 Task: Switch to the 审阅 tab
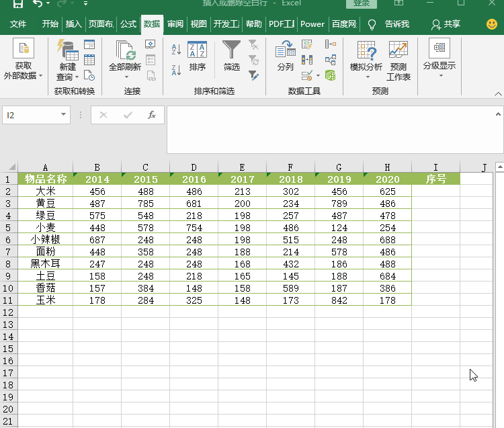tap(175, 24)
